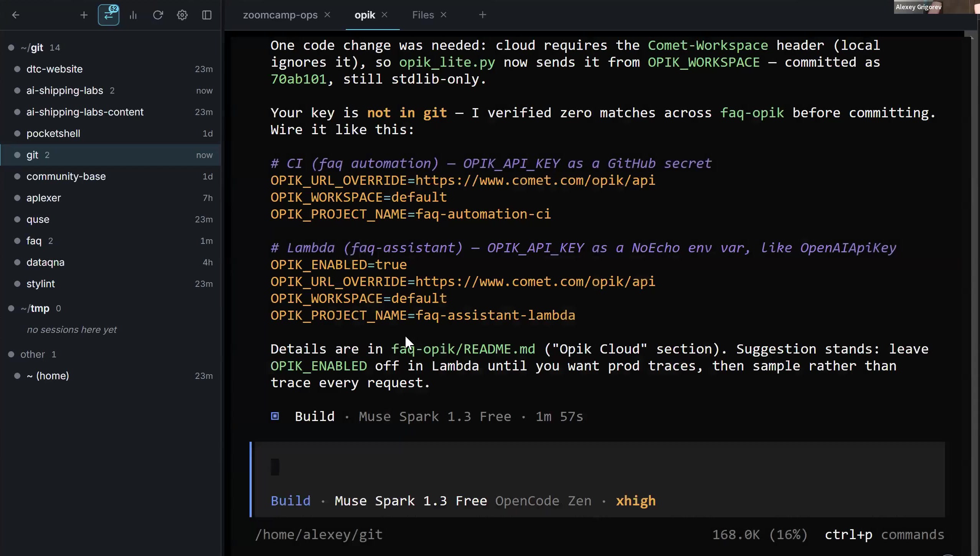
Task: Open the dataqna session
Action: tap(111, 262)
